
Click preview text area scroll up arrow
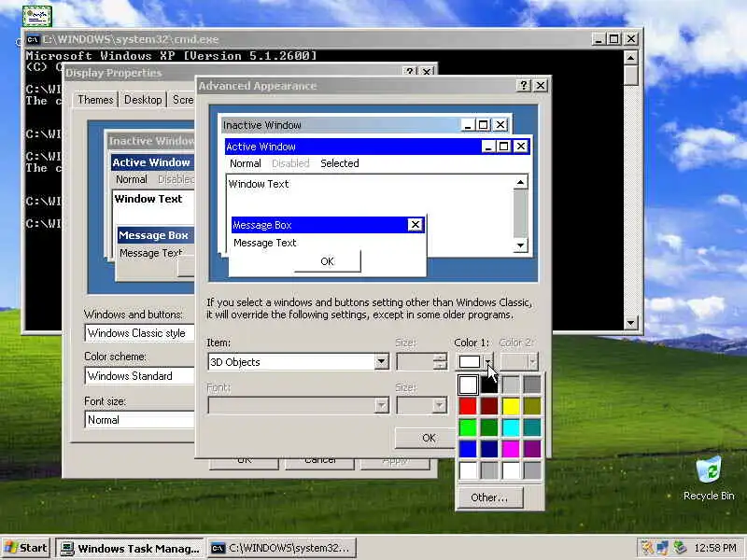(x=520, y=182)
